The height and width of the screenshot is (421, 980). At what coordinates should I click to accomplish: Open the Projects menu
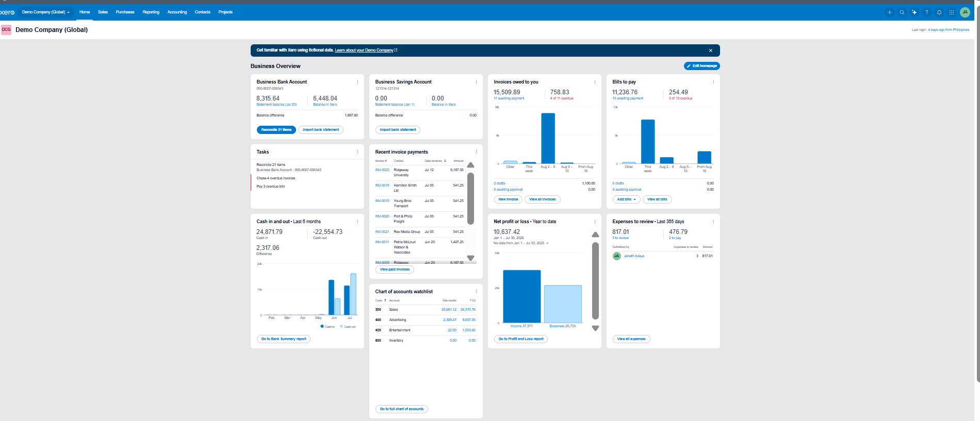[x=225, y=12]
